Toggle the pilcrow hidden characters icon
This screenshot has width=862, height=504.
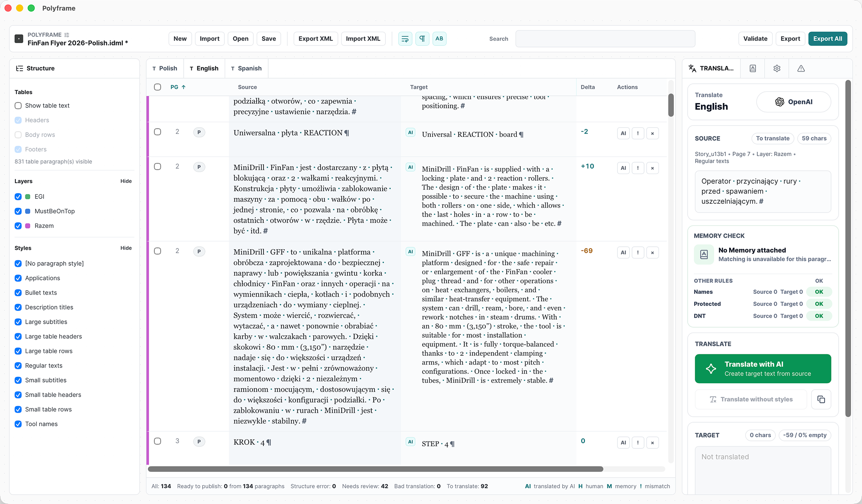422,39
